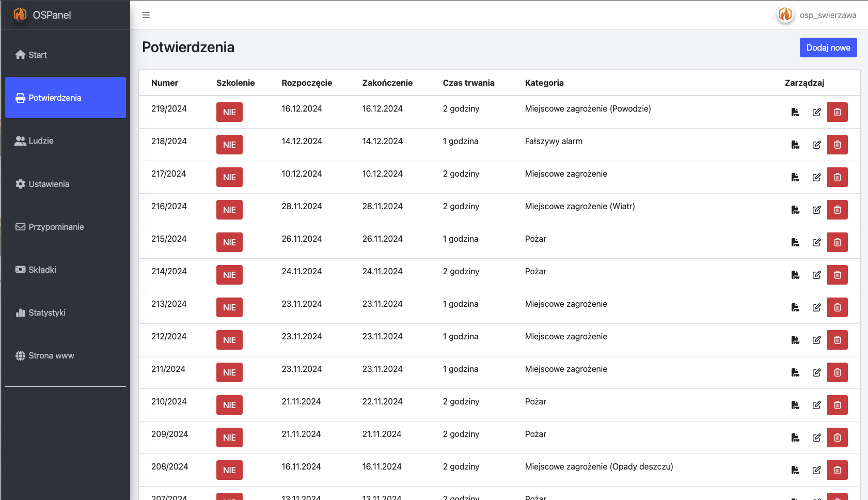Edit confirmation 214/2024

click(x=816, y=275)
